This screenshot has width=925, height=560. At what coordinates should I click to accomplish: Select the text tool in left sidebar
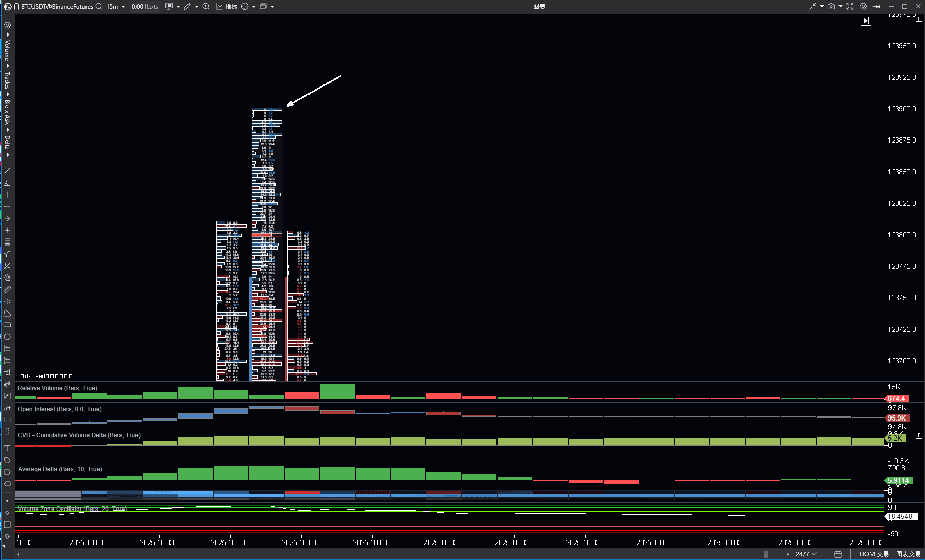(7, 448)
